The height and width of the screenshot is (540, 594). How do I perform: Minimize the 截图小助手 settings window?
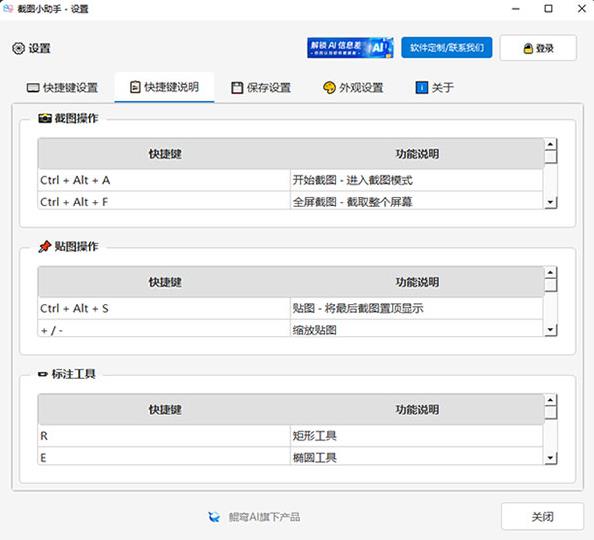[x=516, y=9]
